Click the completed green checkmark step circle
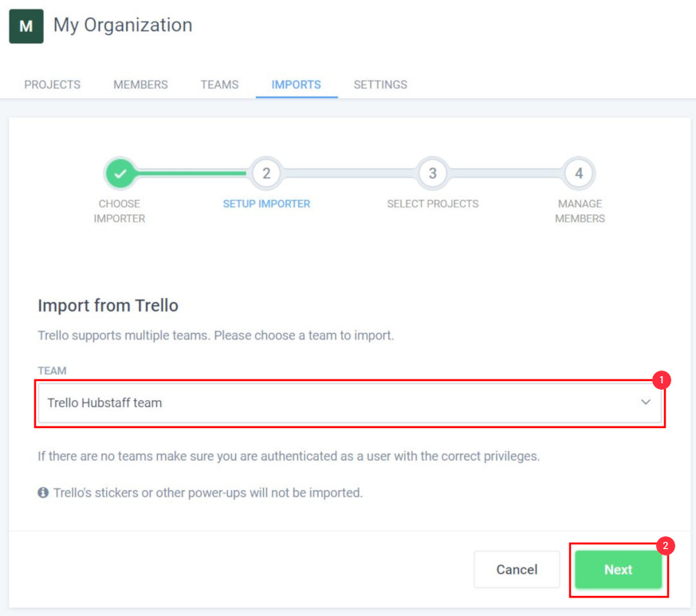 (x=120, y=174)
